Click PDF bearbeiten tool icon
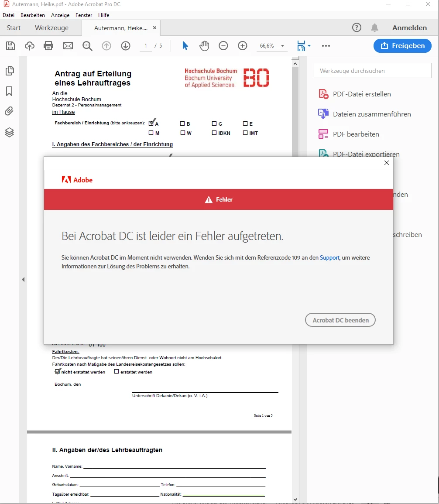 click(x=323, y=134)
